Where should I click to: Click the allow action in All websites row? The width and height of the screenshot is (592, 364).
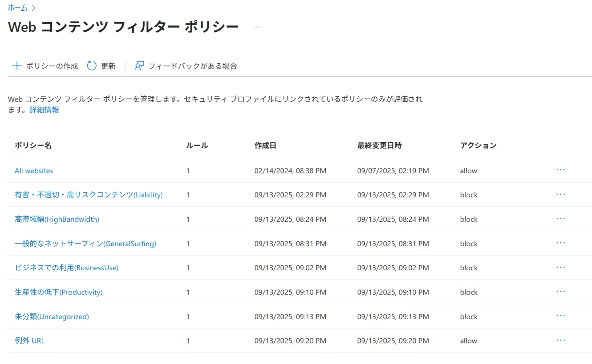tap(468, 171)
